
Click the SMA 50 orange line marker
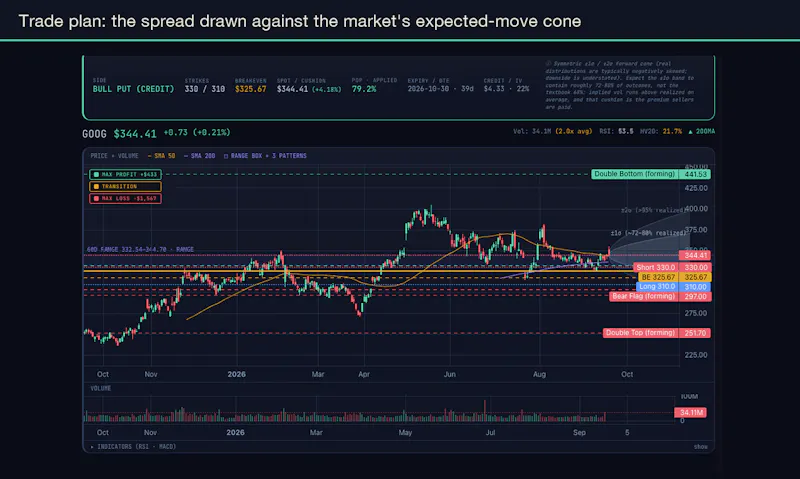[149, 156]
